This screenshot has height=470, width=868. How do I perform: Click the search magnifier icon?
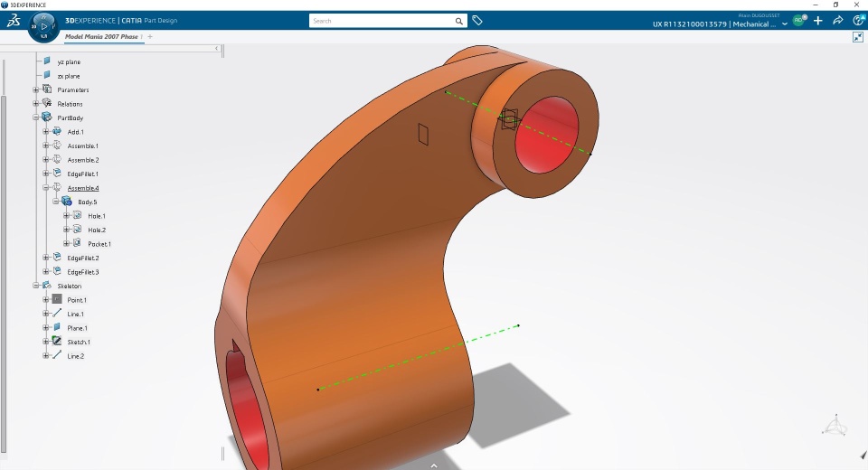click(x=459, y=21)
